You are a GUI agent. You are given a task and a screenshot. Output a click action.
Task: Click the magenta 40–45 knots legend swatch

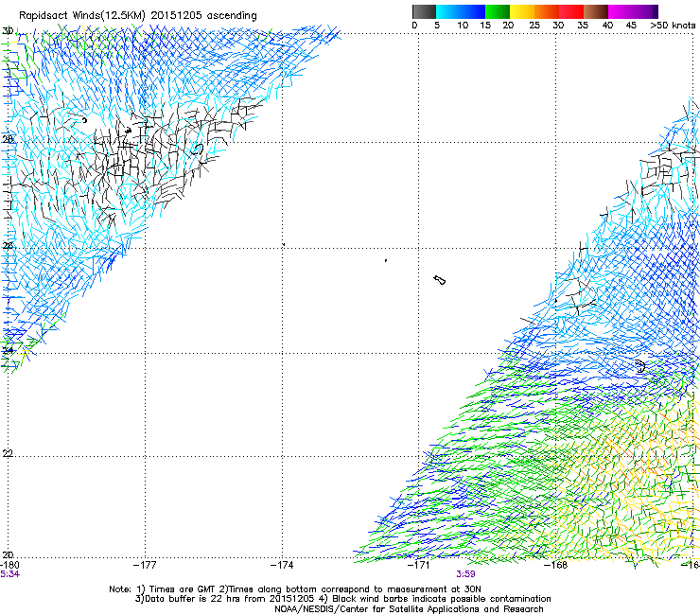click(621, 11)
